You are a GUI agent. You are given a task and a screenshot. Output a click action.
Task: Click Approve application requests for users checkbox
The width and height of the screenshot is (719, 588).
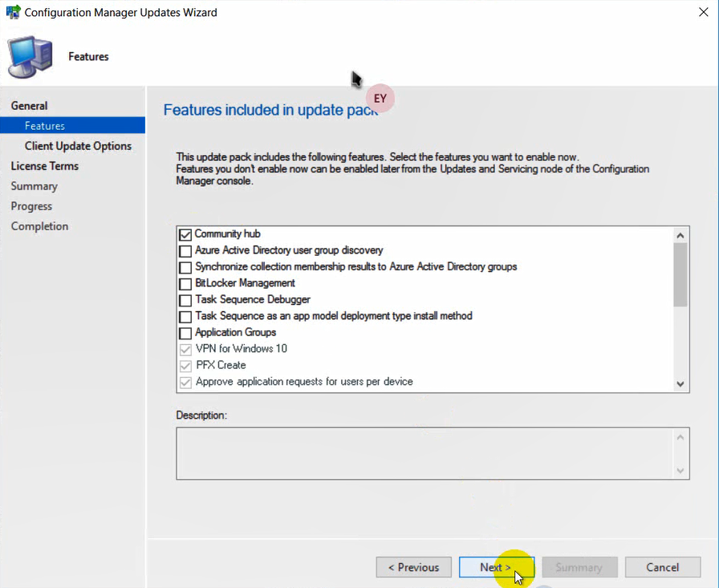(185, 383)
